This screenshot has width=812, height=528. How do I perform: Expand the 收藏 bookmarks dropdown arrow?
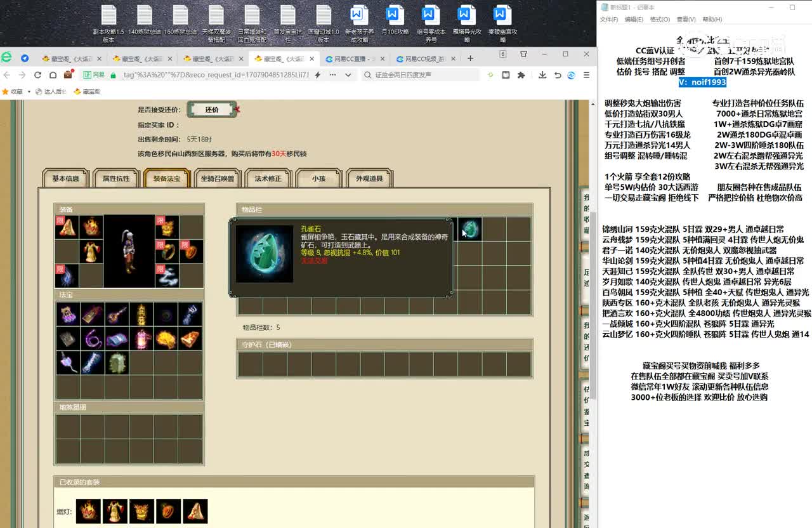[29, 91]
